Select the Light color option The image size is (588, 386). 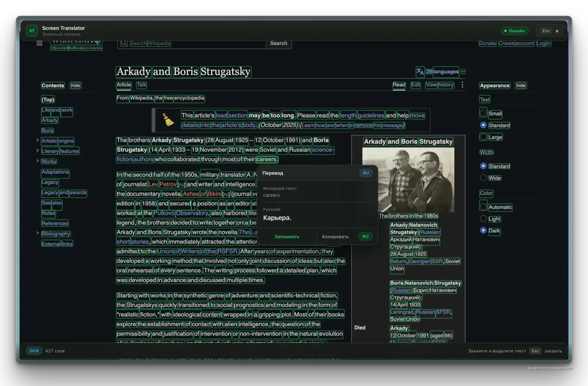tap(483, 219)
